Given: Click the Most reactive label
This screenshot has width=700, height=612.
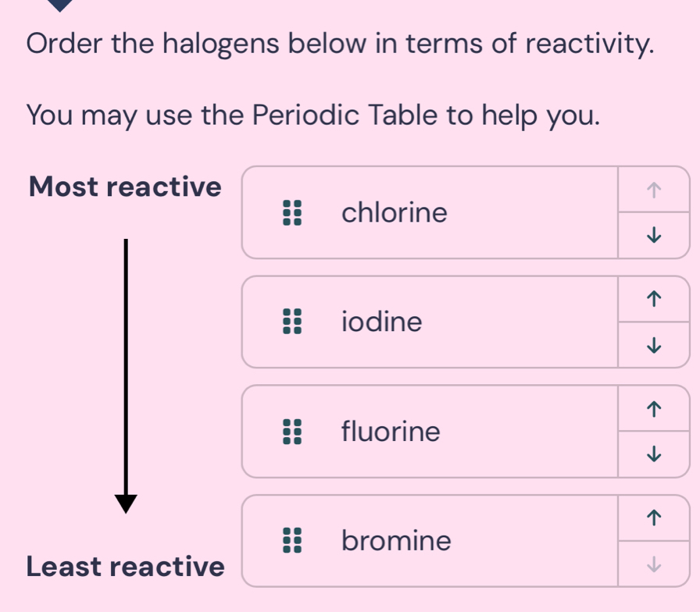Looking at the screenshot, I should (x=125, y=187).
